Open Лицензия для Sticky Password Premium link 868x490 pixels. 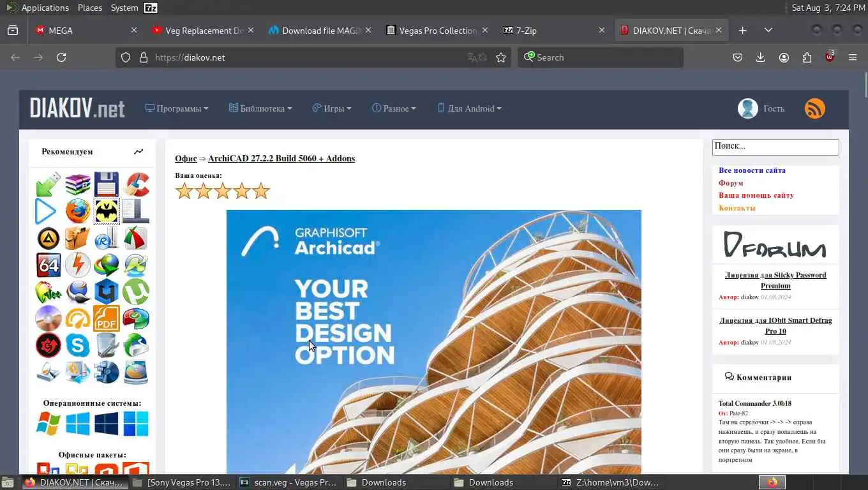pos(775,280)
